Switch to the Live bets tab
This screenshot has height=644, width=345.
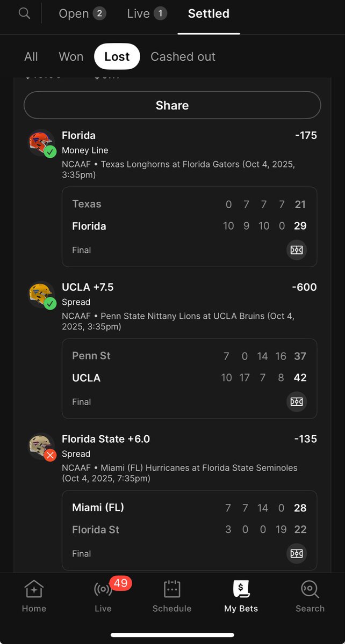point(147,14)
